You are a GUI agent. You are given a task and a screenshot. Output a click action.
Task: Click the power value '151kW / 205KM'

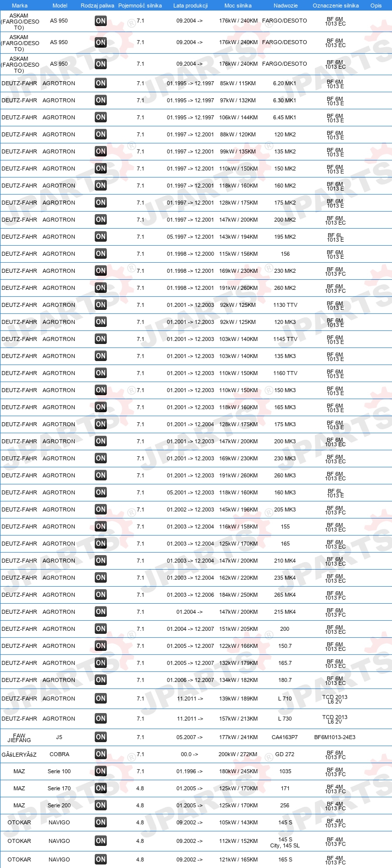[x=238, y=629]
